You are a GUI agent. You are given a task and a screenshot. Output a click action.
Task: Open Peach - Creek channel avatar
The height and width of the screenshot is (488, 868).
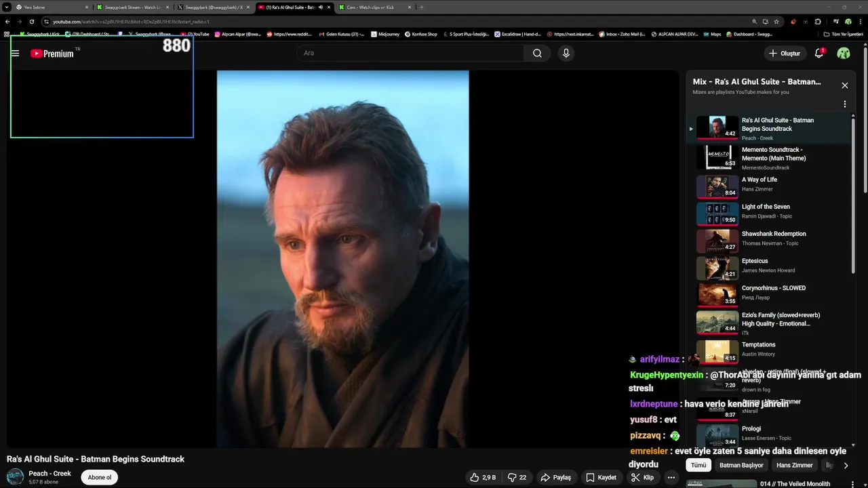(x=15, y=477)
